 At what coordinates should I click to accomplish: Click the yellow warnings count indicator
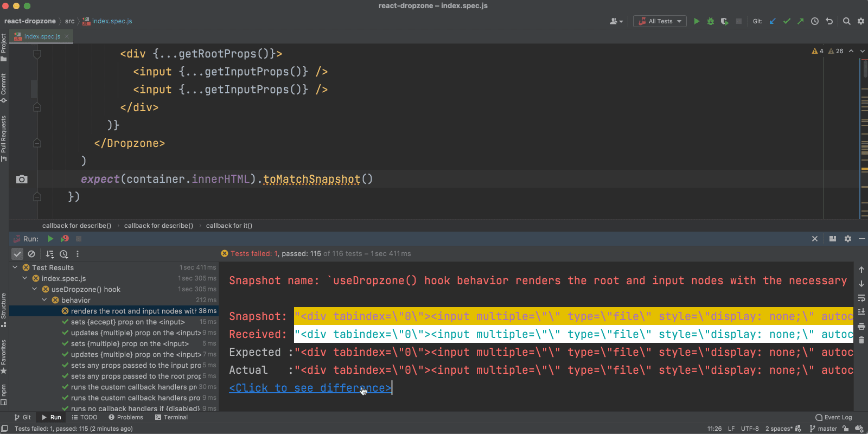(818, 51)
